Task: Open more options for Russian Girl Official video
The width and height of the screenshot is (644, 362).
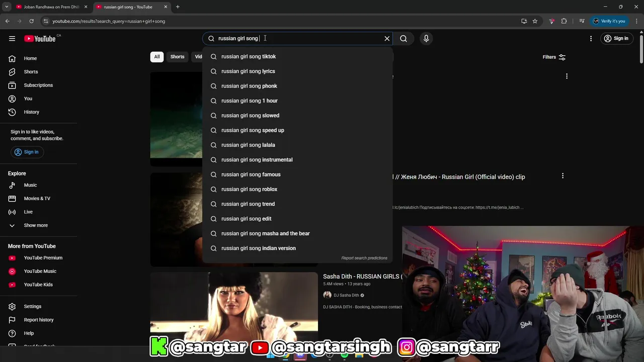Action: coord(562,176)
